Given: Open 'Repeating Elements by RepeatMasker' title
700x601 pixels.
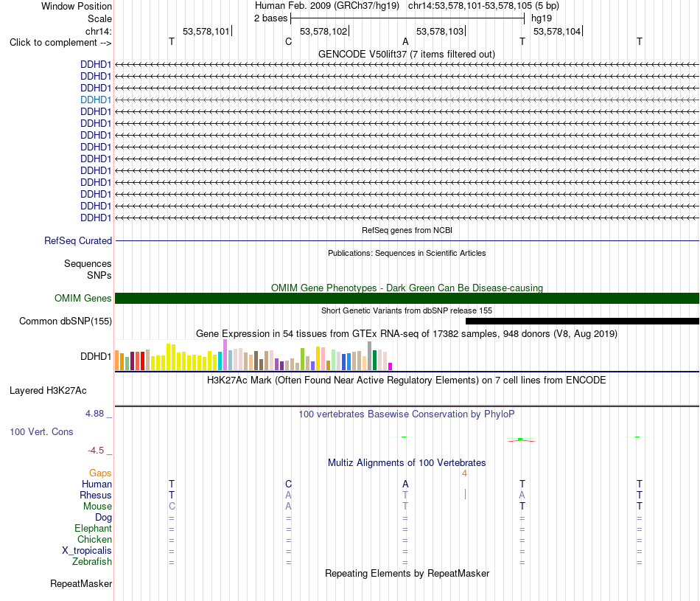Looking at the screenshot, I should pos(407,573).
